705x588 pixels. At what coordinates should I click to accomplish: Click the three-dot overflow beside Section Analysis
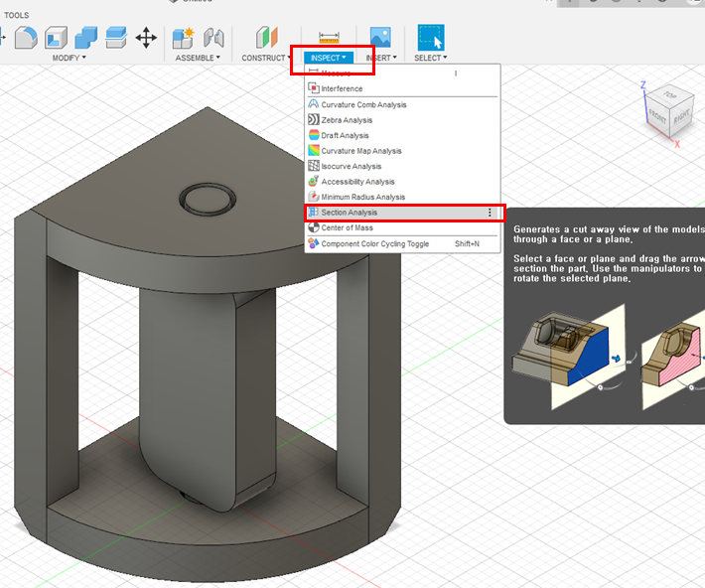[x=490, y=213]
